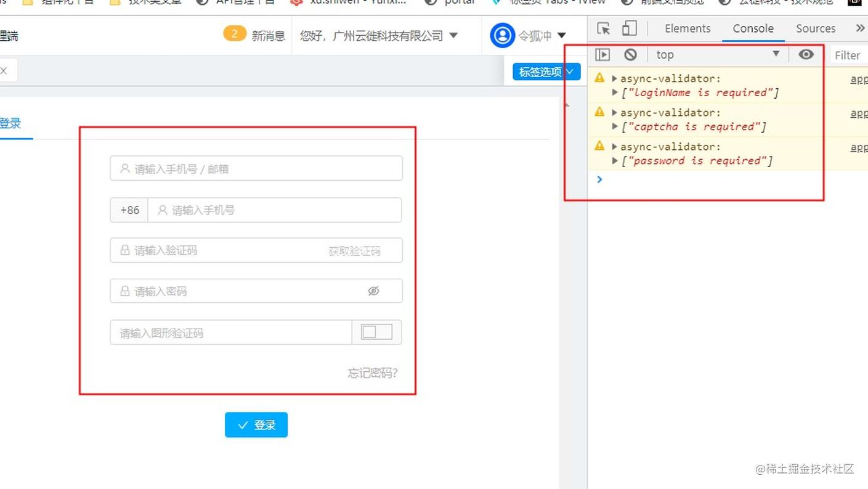This screenshot has height=489, width=868.
Task: Click the phone/email input field
Action: coord(256,168)
